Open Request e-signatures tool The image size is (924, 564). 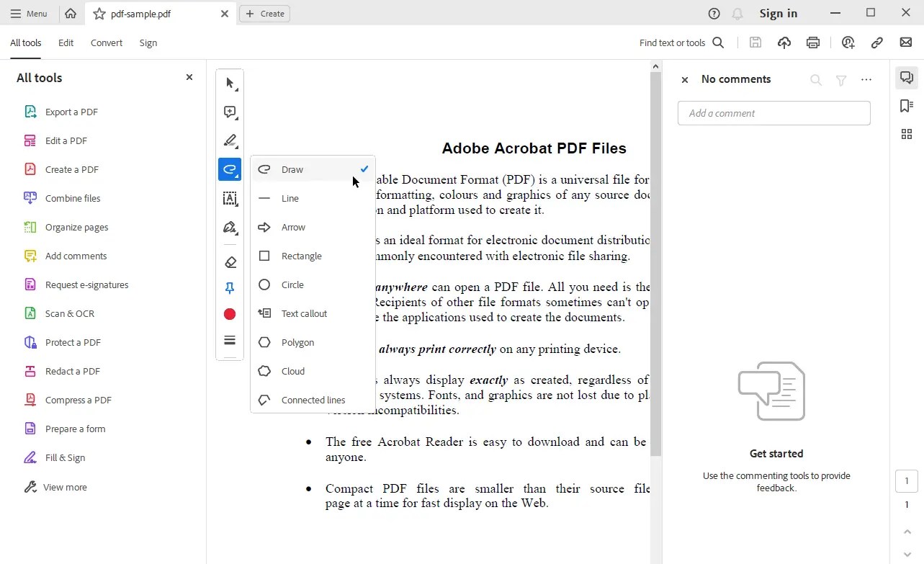point(76,285)
